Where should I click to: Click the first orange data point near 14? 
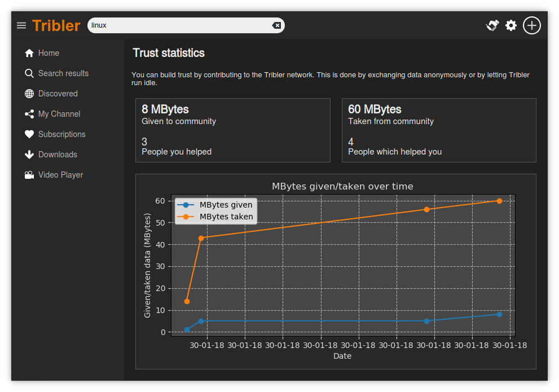187,302
